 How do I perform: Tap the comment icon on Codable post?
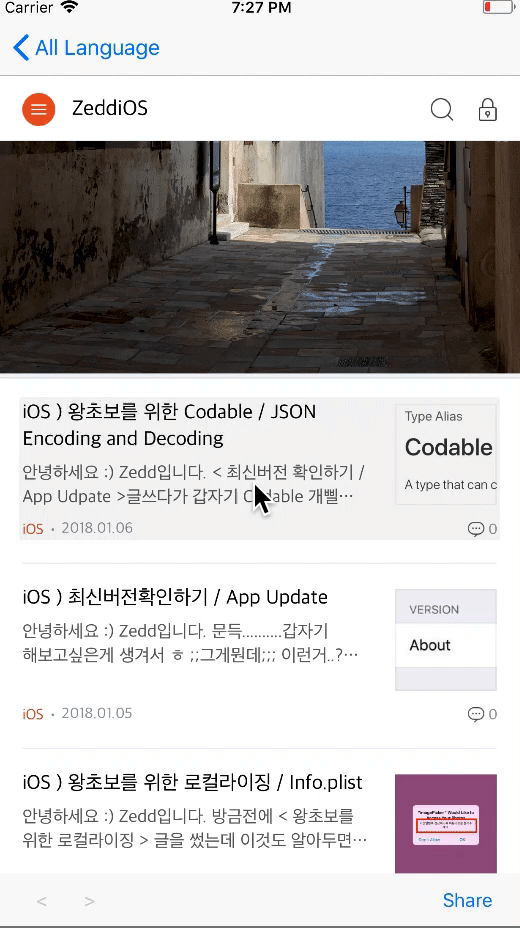(x=476, y=529)
